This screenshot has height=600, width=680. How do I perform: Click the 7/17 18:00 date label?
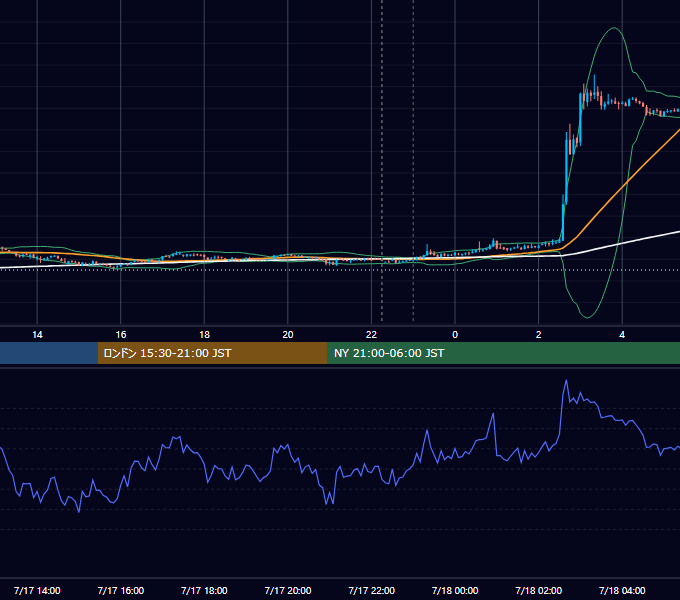pyautogui.click(x=204, y=590)
